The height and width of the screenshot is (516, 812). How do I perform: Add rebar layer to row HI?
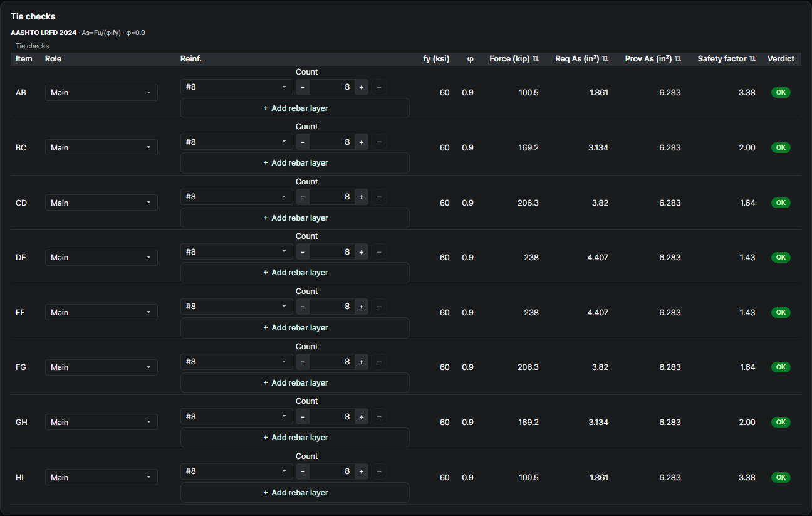[295, 493]
